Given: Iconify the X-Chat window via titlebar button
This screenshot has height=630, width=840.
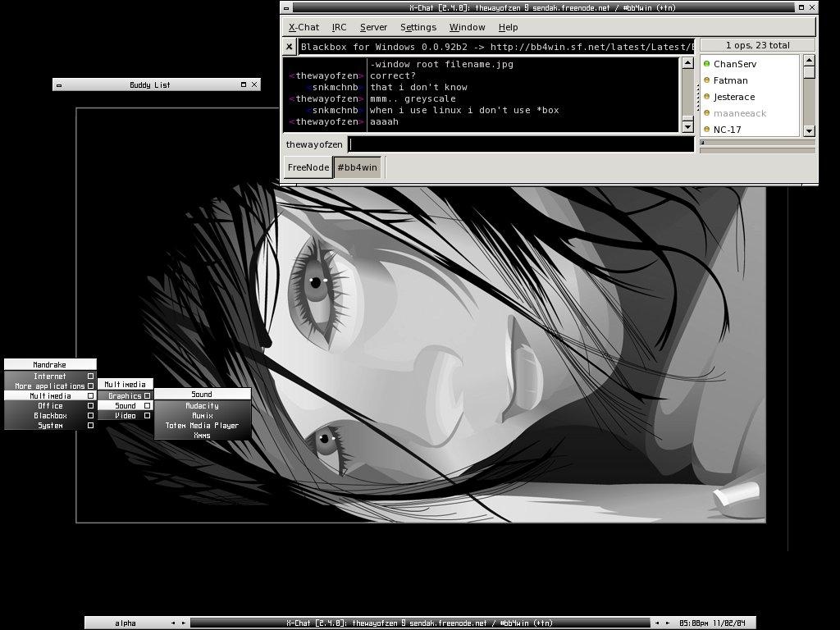Looking at the screenshot, I should (286, 8).
